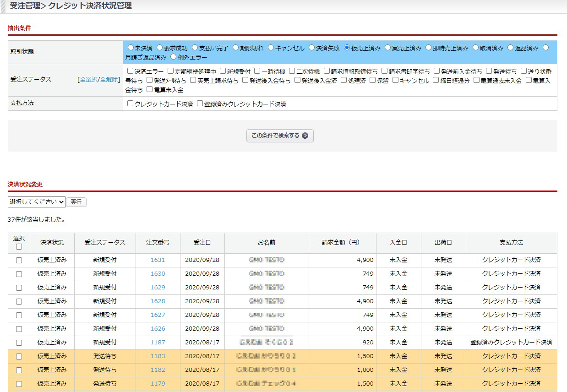Select the row checkbox for order 1183
This screenshot has width=567, height=392.
coord(19,356)
